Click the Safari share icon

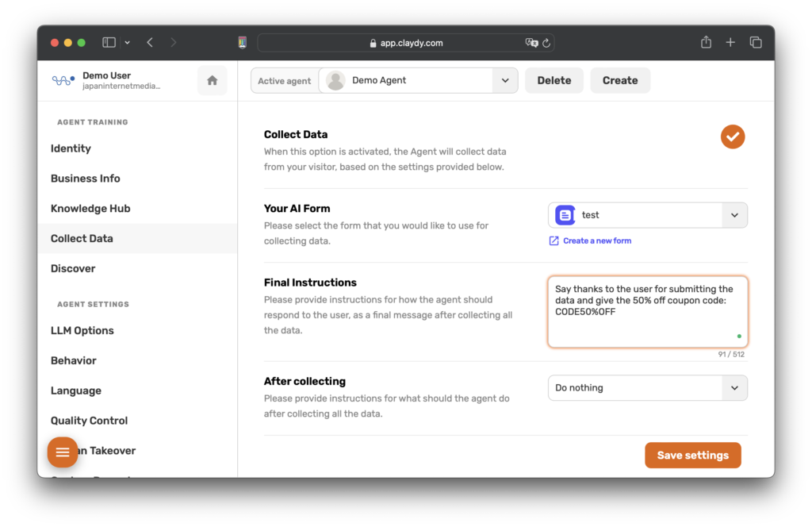(x=706, y=43)
